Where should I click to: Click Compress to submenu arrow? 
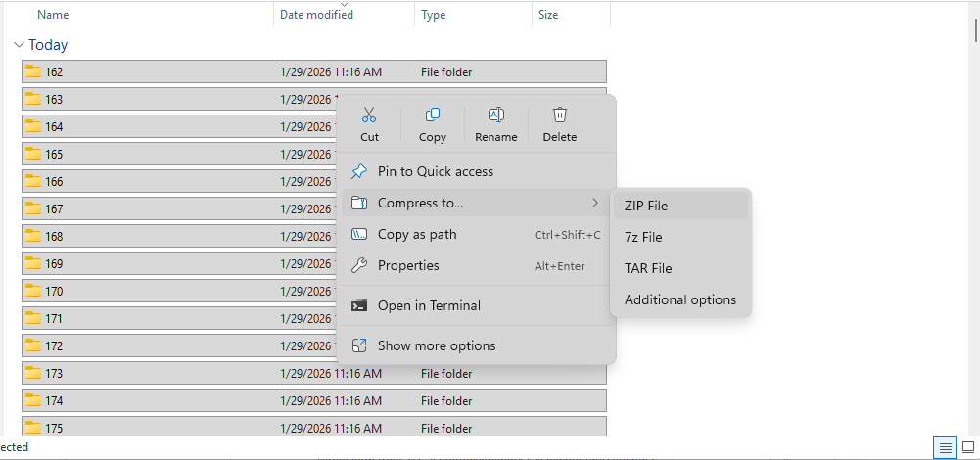click(x=595, y=203)
